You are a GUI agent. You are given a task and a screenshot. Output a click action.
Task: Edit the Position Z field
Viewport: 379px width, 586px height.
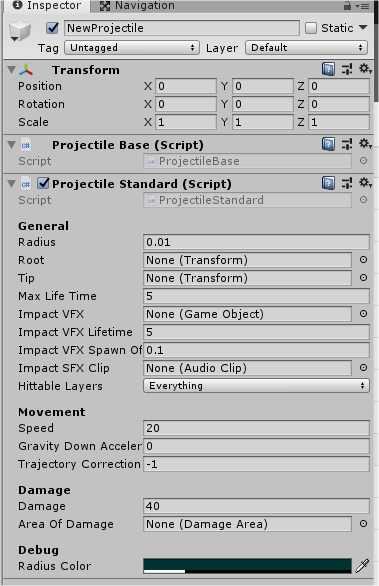339,86
